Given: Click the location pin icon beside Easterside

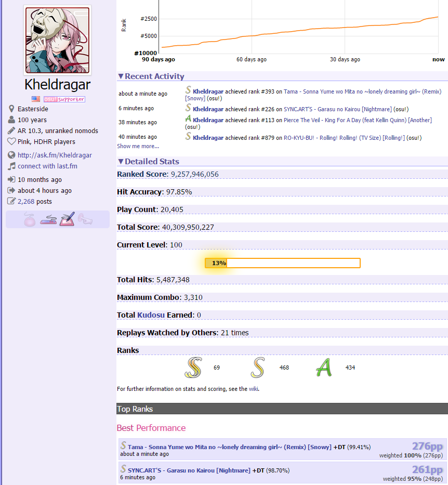Looking at the screenshot, I should tap(11, 109).
